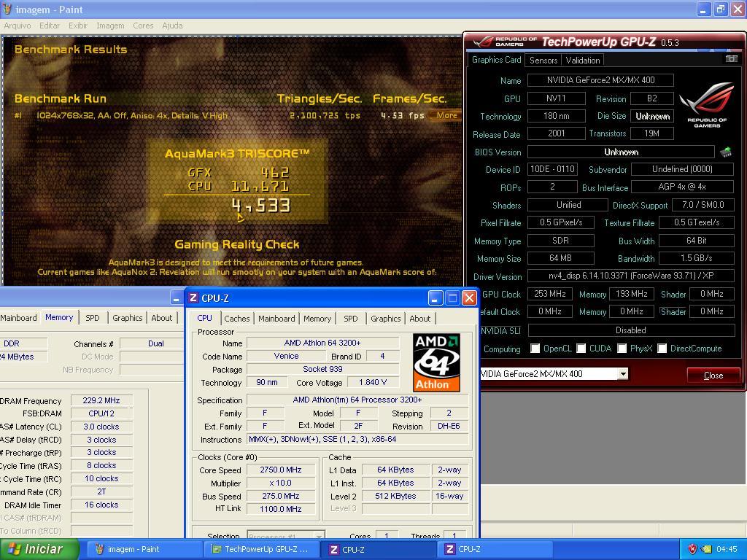This screenshot has height=560, width=747.
Task: Open the Cores menu in Paint
Action: point(143,26)
